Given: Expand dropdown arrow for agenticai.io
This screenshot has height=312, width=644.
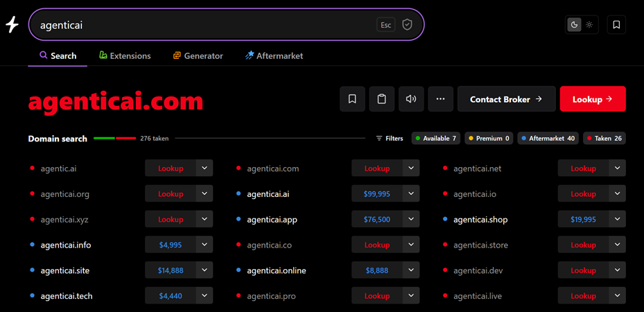Looking at the screenshot, I should (x=617, y=193).
